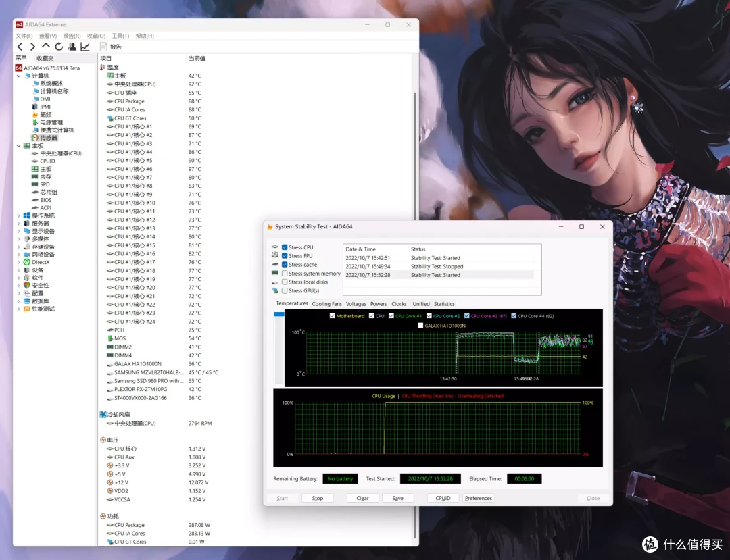Image resolution: width=730 pixels, height=560 pixels.
Task: Toggle Motherboard graph checkbox
Action: pos(332,316)
